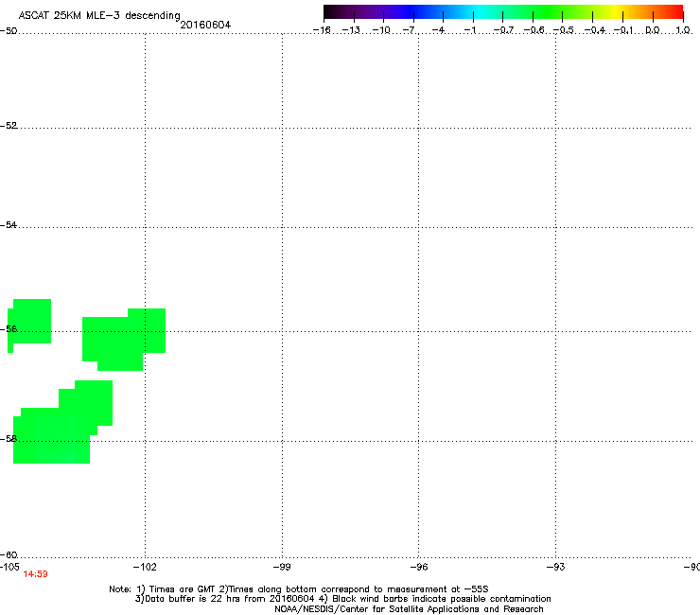
Task: Click 'NOAA/NESDIS/Center for Satellite Applications and Research' credit
Action: (409, 609)
